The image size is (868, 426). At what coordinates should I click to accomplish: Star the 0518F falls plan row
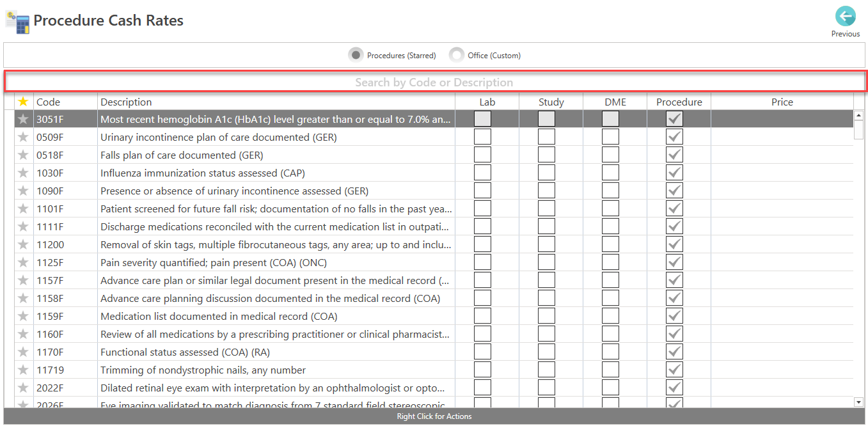(24, 155)
